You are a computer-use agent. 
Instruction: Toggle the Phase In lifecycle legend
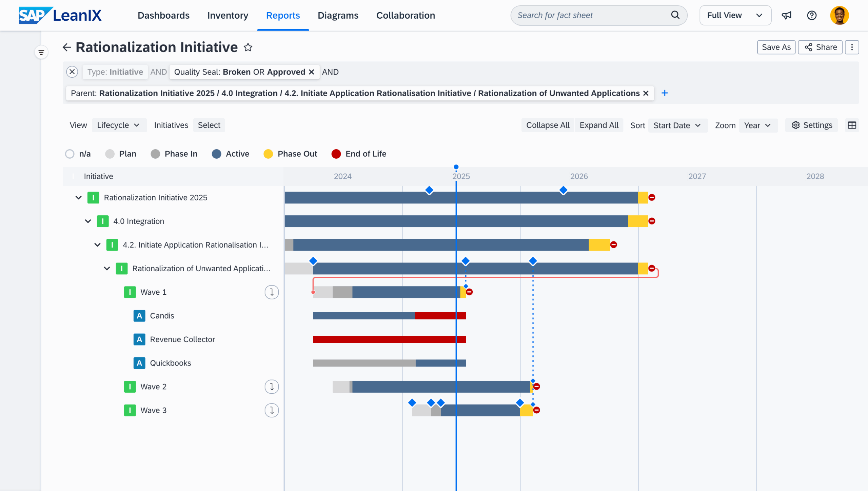coord(174,154)
